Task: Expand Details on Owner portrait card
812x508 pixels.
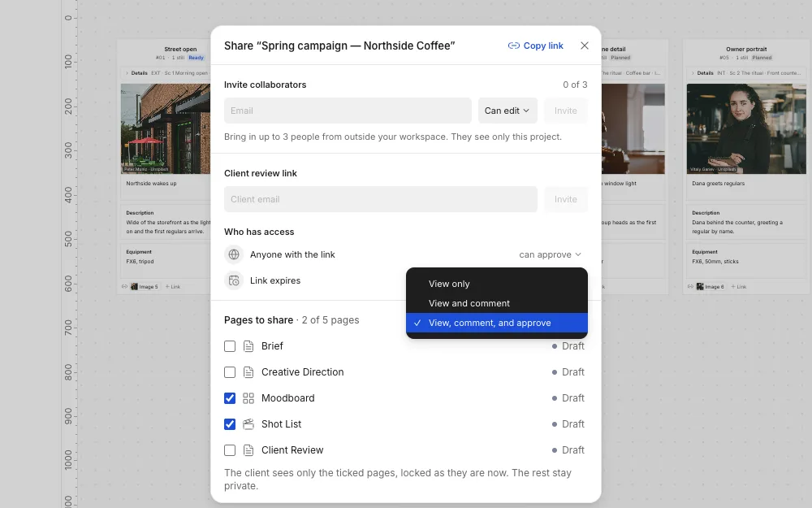Action: tap(702, 73)
